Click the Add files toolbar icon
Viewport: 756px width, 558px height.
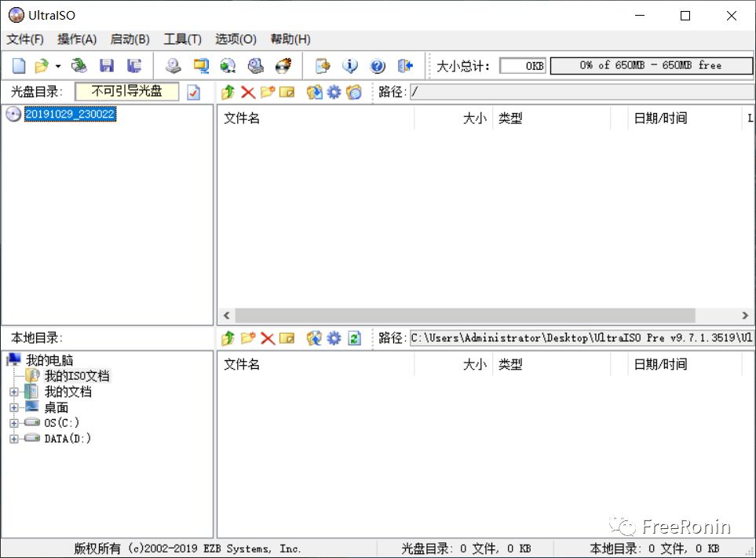[323, 66]
